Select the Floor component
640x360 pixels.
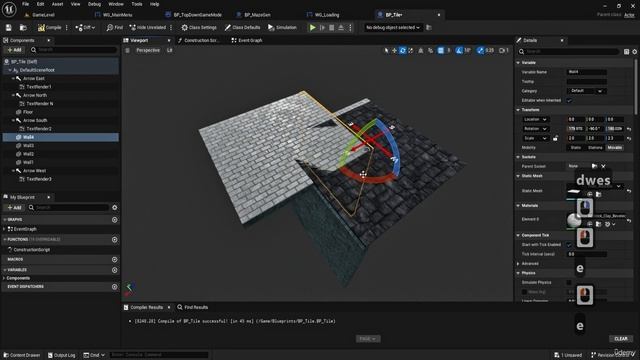pyautogui.click(x=28, y=112)
